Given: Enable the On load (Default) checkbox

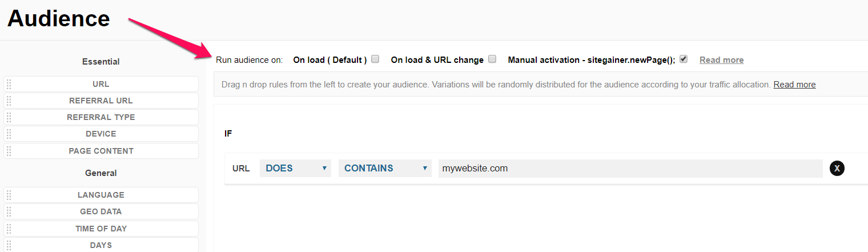Looking at the screenshot, I should click(375, 59).
